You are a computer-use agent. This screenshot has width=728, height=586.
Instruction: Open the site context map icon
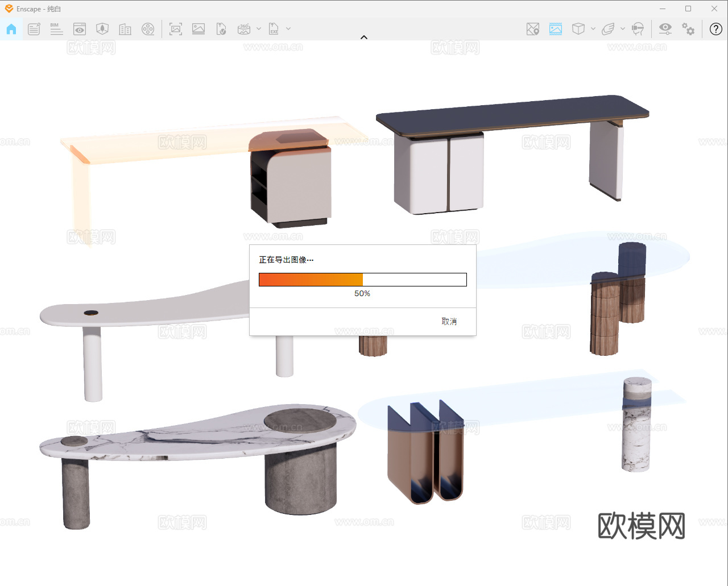pos(533,29)
